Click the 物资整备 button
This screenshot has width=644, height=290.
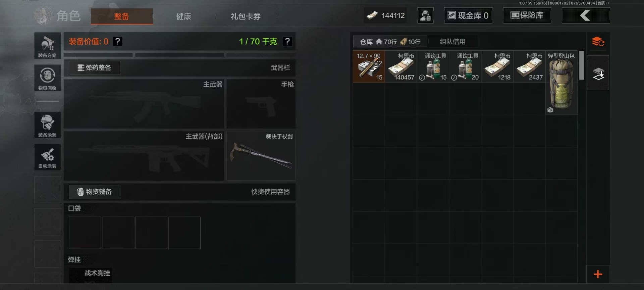point(95,192)
